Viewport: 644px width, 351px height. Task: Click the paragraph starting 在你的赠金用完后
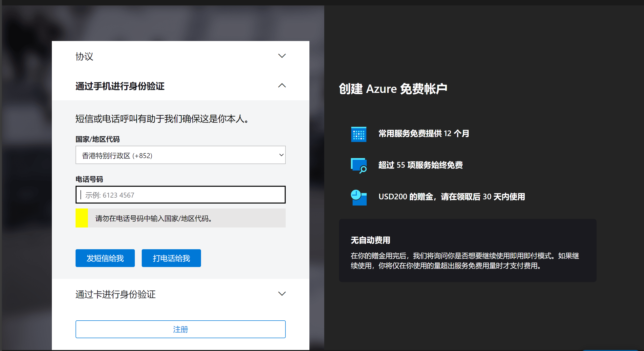pos(465,261)
